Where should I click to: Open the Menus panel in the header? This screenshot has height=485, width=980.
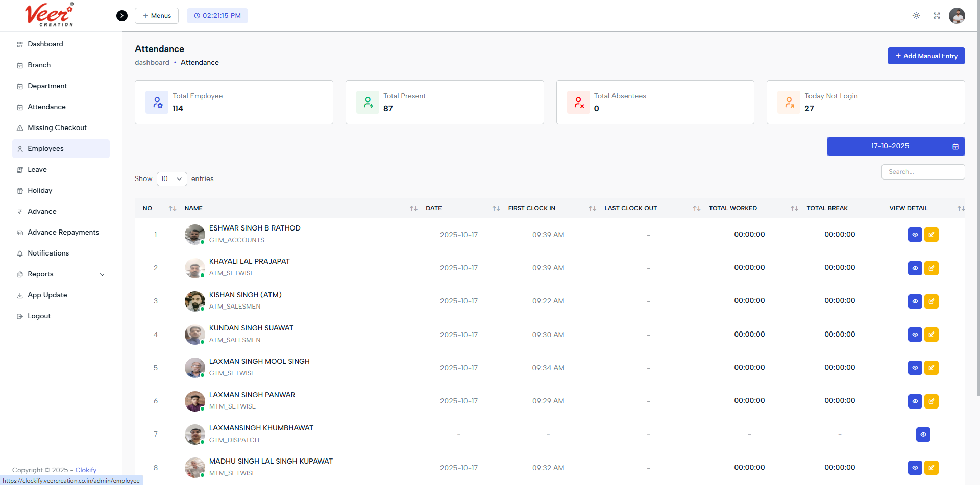(x=156, y=15)
